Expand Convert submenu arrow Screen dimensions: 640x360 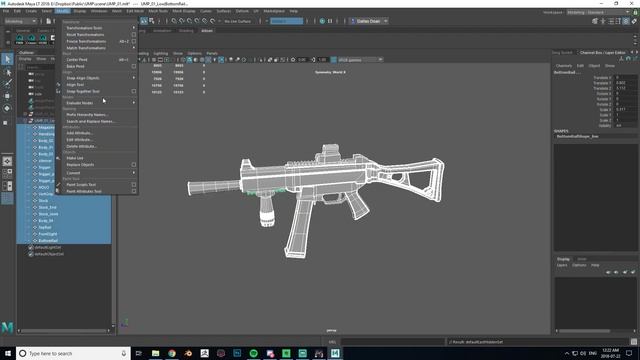tap(133, 173)
